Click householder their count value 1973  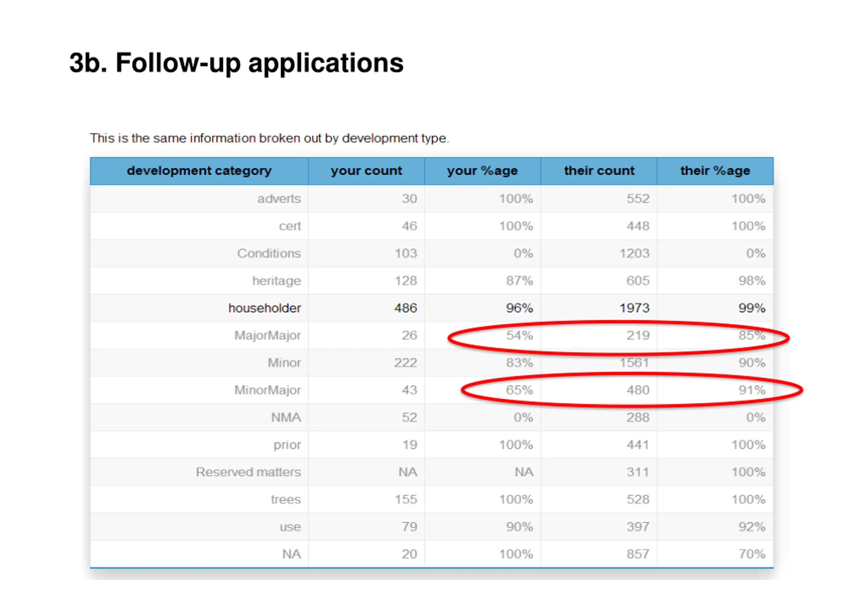635,308
